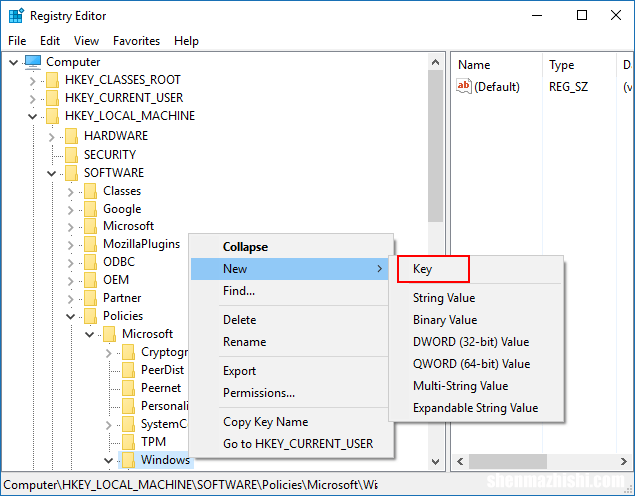Select the Computer root node icon
Screen dimensions: 635x496
pyautogui.click(x=33, y=62)
